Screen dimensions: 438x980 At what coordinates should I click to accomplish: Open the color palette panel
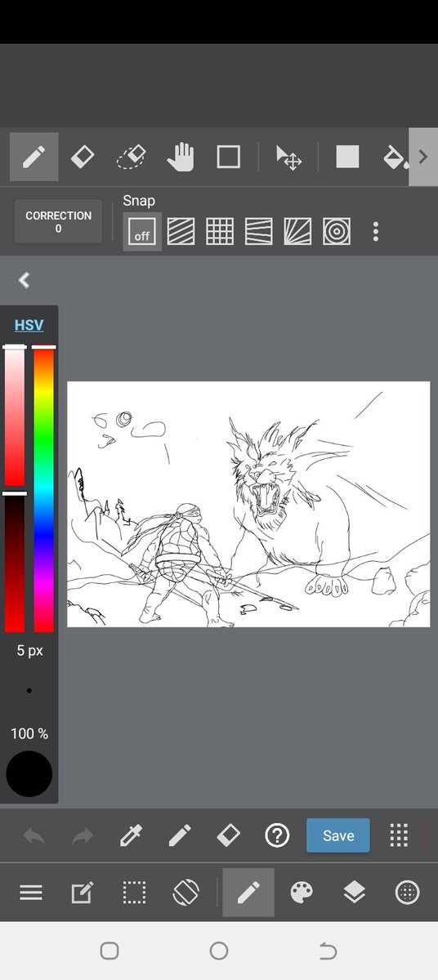[302, 893]
